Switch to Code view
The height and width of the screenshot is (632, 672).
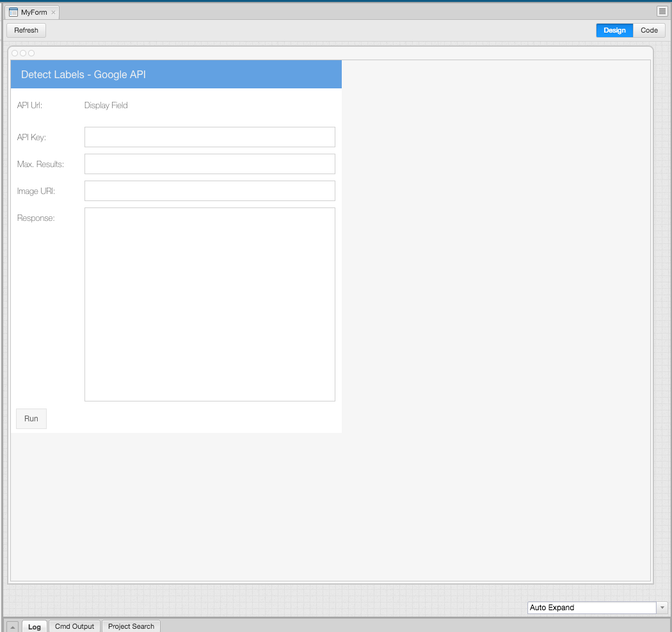(649, 31)
